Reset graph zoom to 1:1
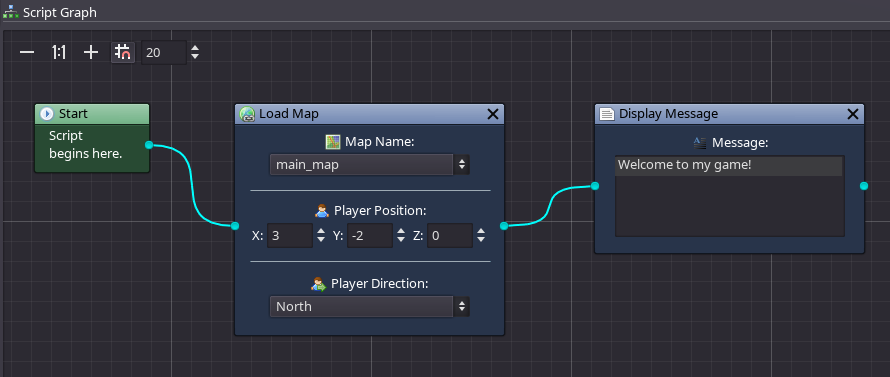 (59, 53)
